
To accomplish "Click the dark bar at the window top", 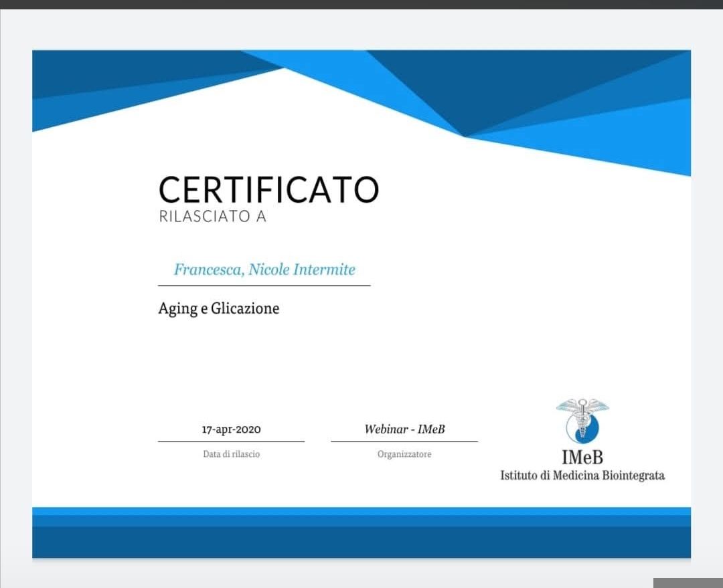I will [x=361, y=4].
